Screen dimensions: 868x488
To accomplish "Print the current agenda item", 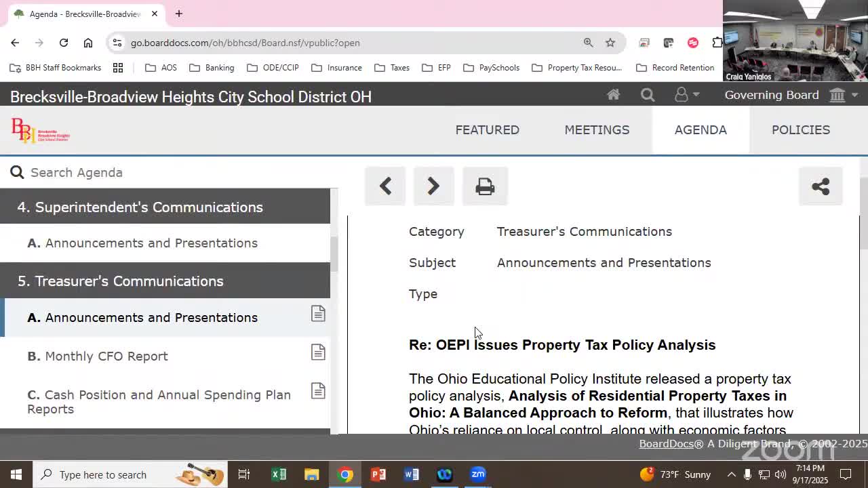I will coord(485,186).
